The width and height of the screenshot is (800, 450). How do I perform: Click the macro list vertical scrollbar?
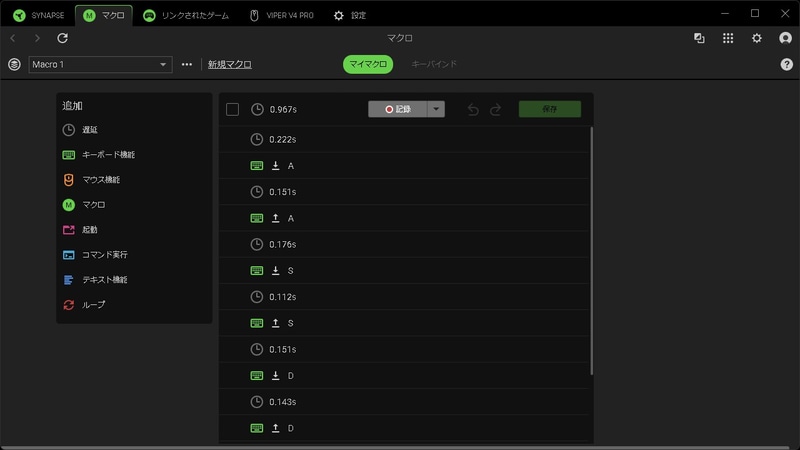click(x=591, y=251)
